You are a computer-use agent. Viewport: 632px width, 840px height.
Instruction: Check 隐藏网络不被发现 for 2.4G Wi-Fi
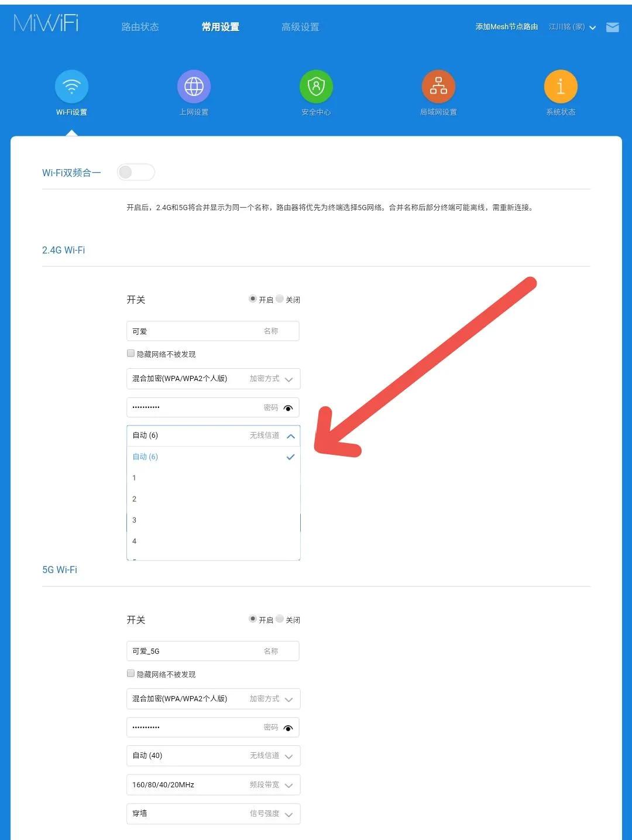pos(130,353)
